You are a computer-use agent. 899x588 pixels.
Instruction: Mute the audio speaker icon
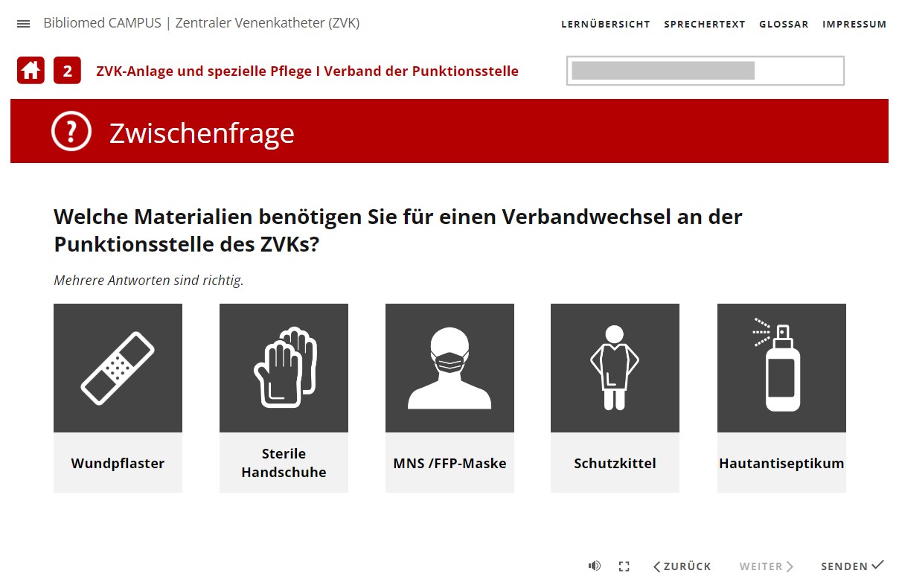coord(594,566)
